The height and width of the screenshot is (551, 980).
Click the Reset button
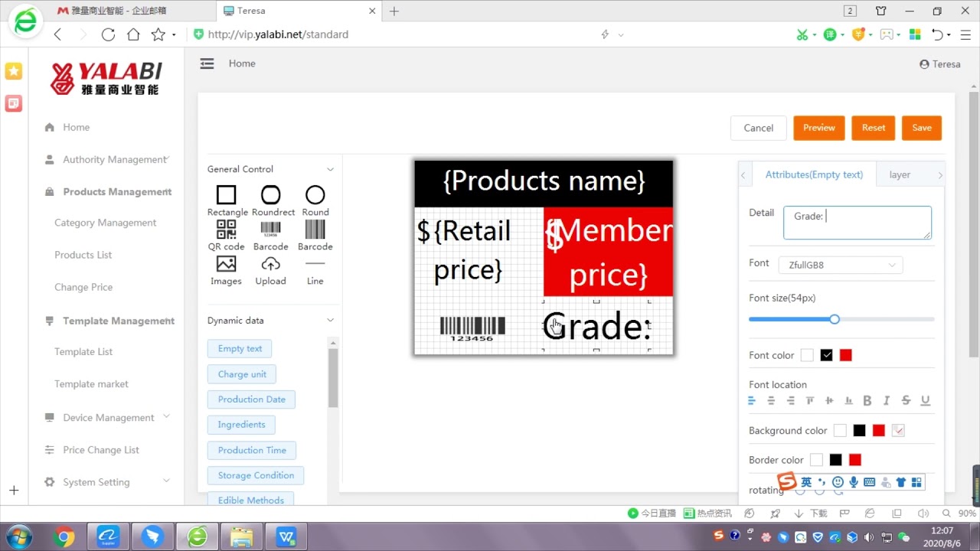click(x=874, y=128)
